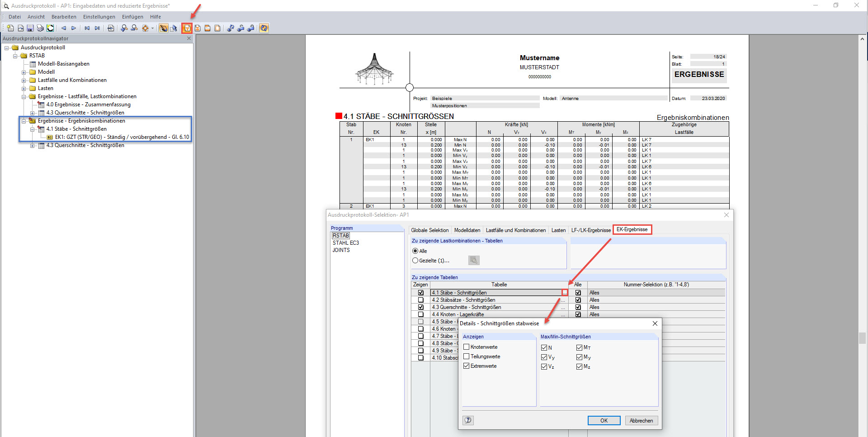Open the Ansicht menu
The height and width of the screenshot is (437, 868).
36,17
